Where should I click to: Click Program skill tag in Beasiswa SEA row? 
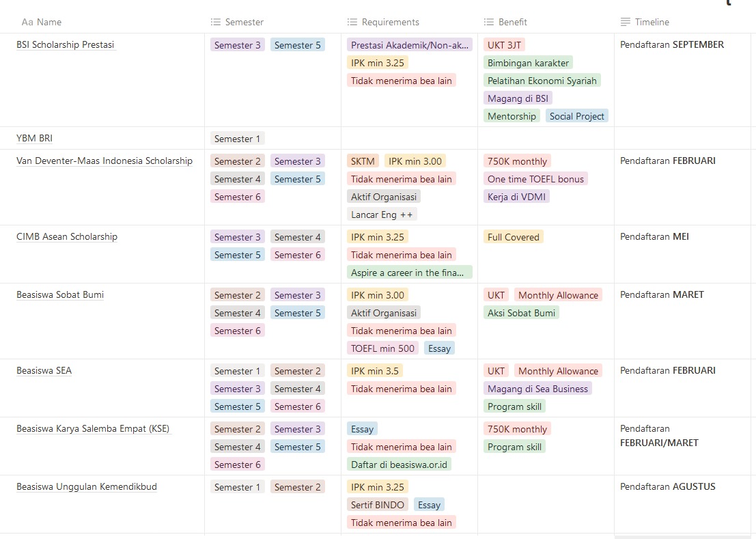click(x=514, y=407)
